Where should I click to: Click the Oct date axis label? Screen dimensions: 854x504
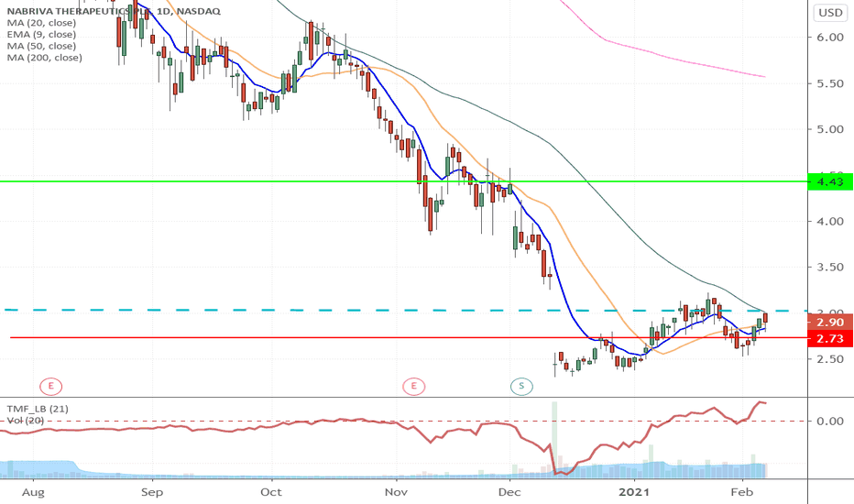(x=270, y=493)
